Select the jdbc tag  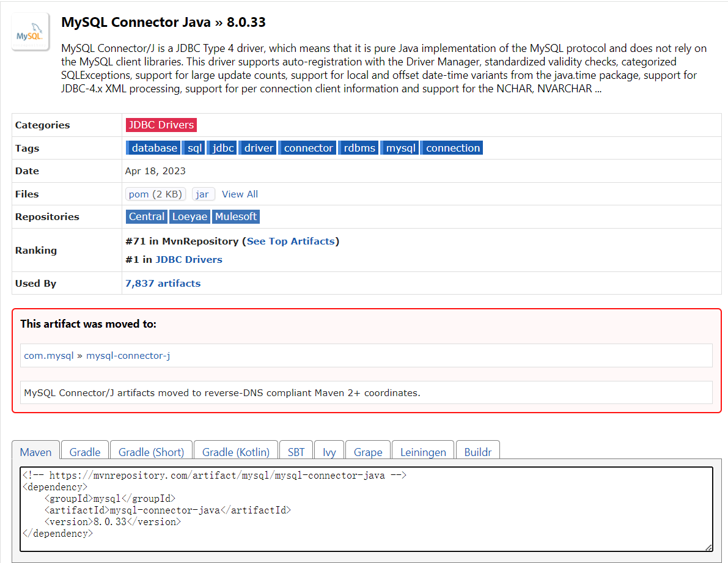click(x=222, y=148)
